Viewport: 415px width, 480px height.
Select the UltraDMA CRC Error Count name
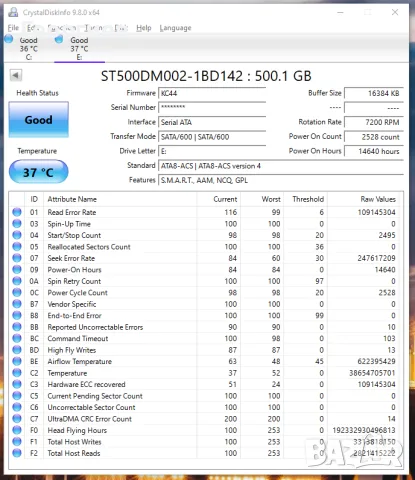click(x=90, y=419)
